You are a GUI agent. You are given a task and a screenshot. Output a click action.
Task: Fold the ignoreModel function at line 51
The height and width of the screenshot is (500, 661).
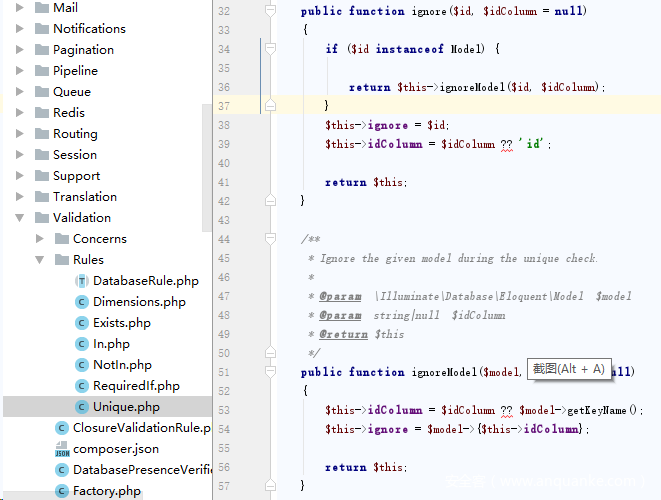pyautogui.click(x=270, y=371)
